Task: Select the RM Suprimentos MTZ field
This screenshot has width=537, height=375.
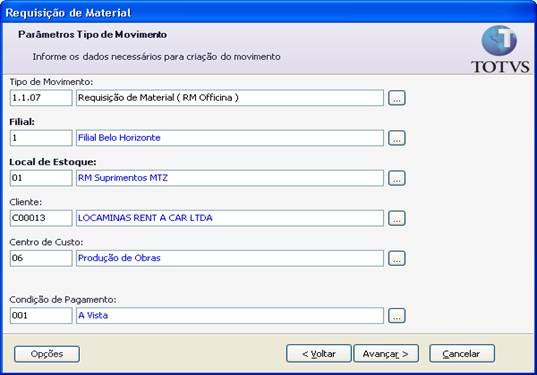Action: point(229,178)
